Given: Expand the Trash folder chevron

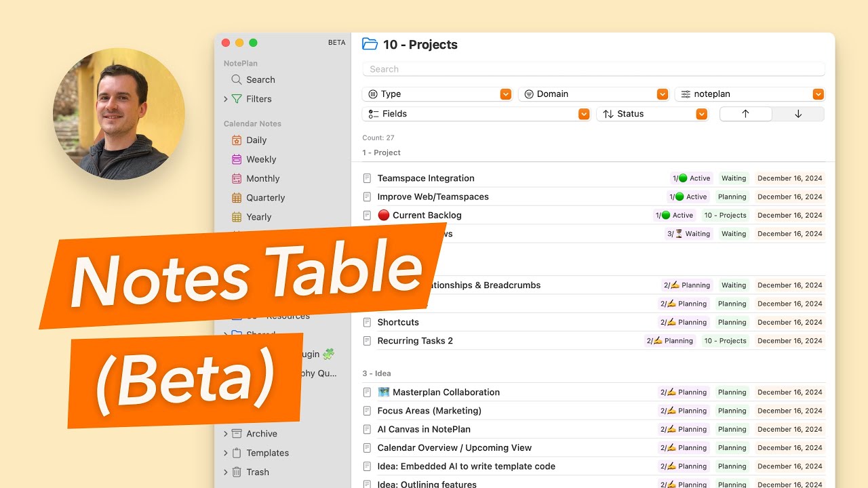Looking at the screenshot, I should click(226, 472).
